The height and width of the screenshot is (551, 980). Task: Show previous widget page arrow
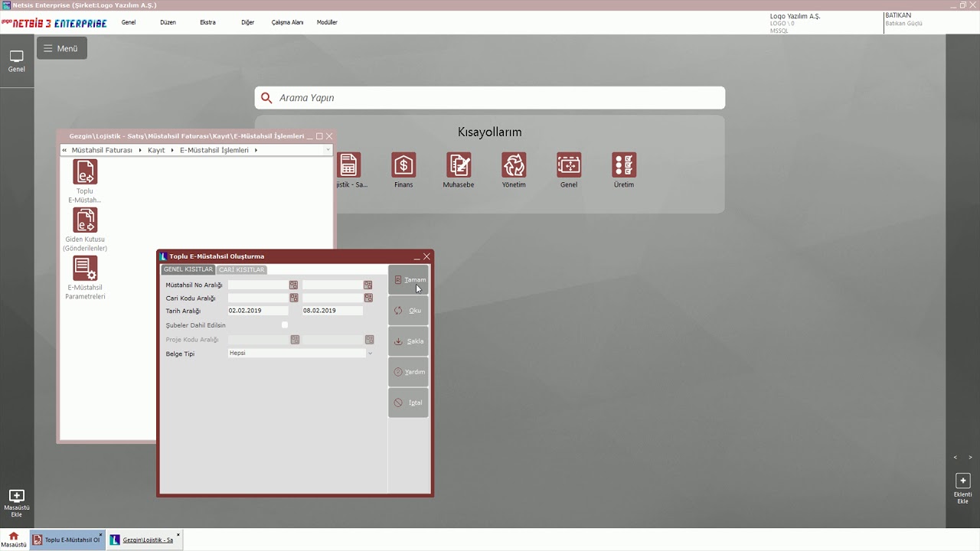tap(955, 458)
